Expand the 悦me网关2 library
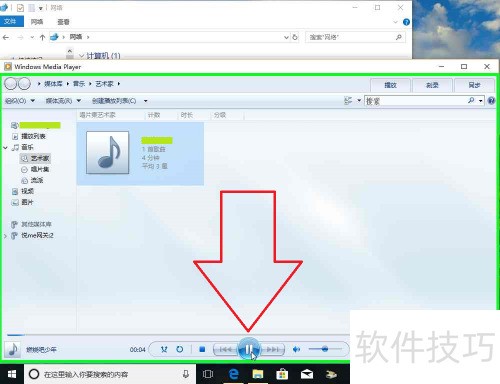The height and width of the screenshot is (384, 500). point(5,236)
